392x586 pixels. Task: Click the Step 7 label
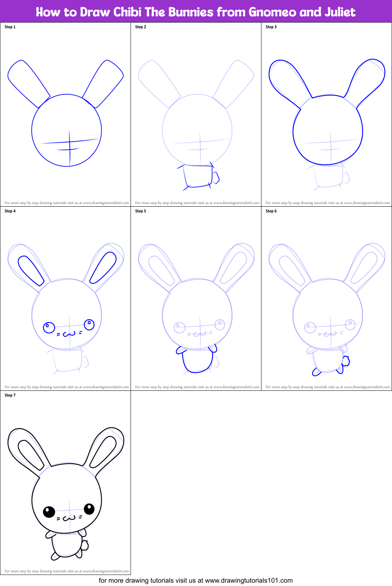(10, 395)
